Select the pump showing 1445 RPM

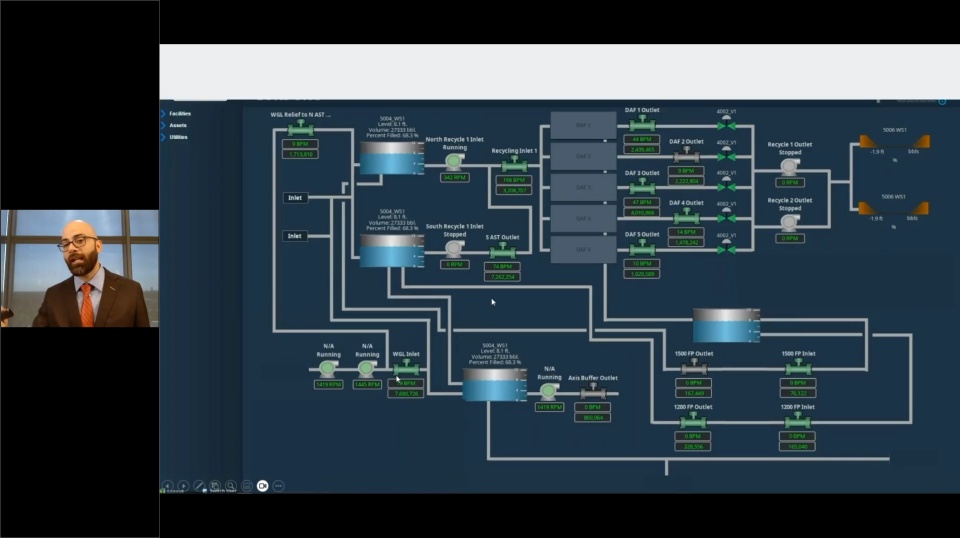pos(367,368)
